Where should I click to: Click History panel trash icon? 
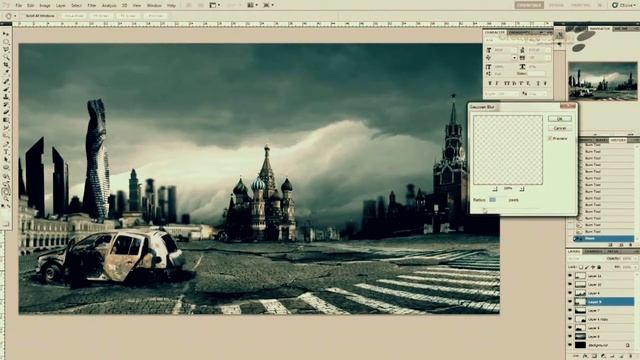(x=631, y=245)
